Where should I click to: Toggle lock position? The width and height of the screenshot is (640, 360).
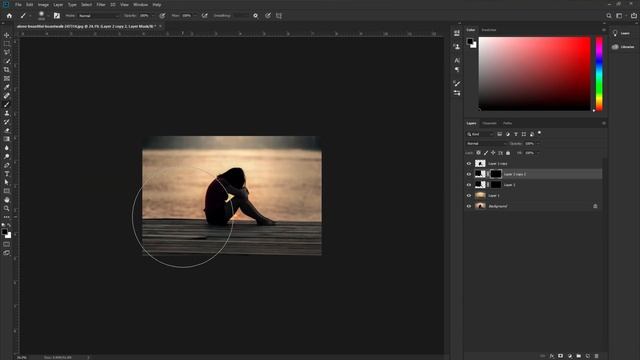[x=493, y=153]
